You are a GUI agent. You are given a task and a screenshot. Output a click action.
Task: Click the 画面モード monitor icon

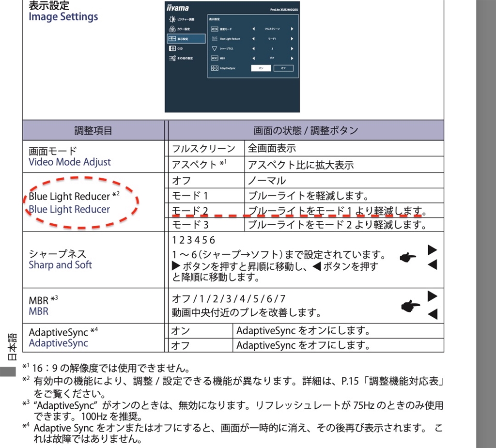214,29
